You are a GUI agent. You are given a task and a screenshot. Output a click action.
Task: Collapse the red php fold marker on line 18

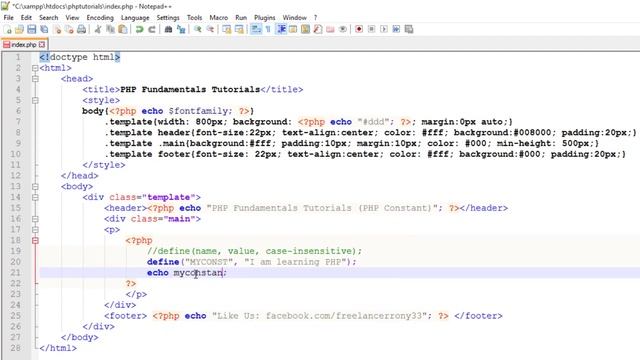(x=35, y=240)
